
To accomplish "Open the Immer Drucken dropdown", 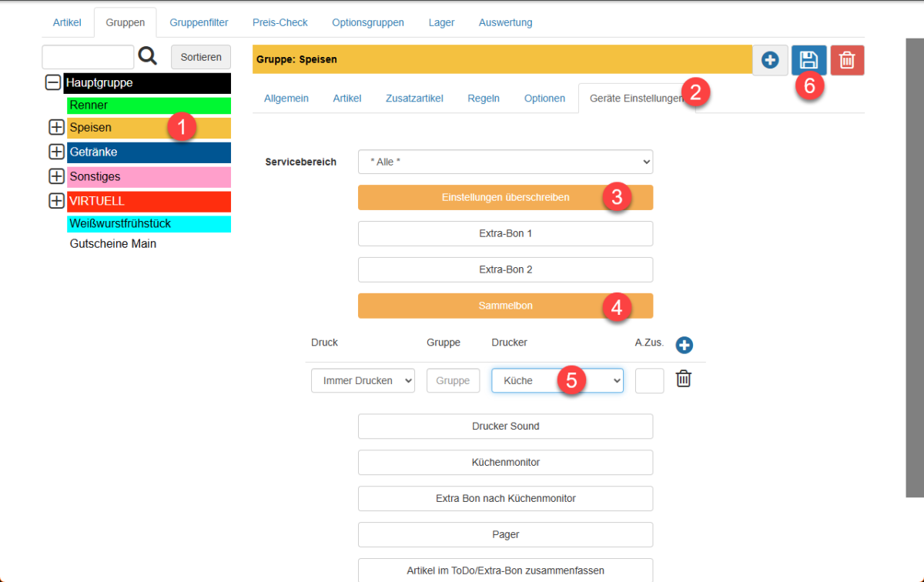I will pos(363,380).
